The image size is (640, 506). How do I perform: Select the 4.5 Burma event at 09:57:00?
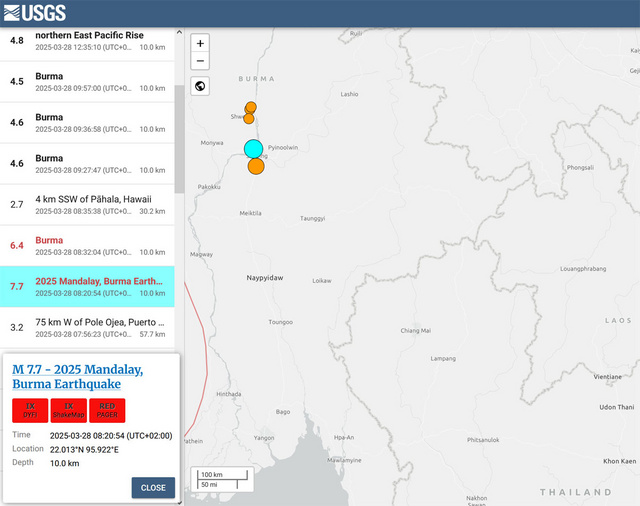pyautogui.click(x=87, y=82)
